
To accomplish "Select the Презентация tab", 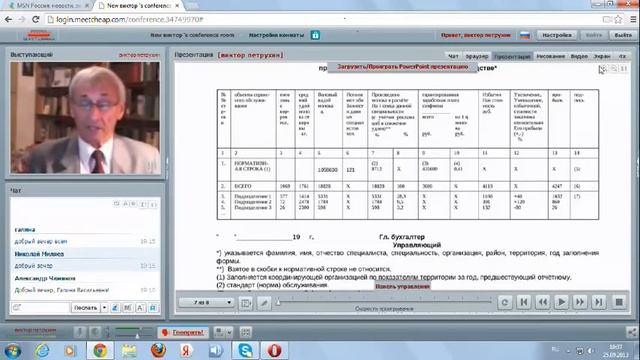I will 512,56.
